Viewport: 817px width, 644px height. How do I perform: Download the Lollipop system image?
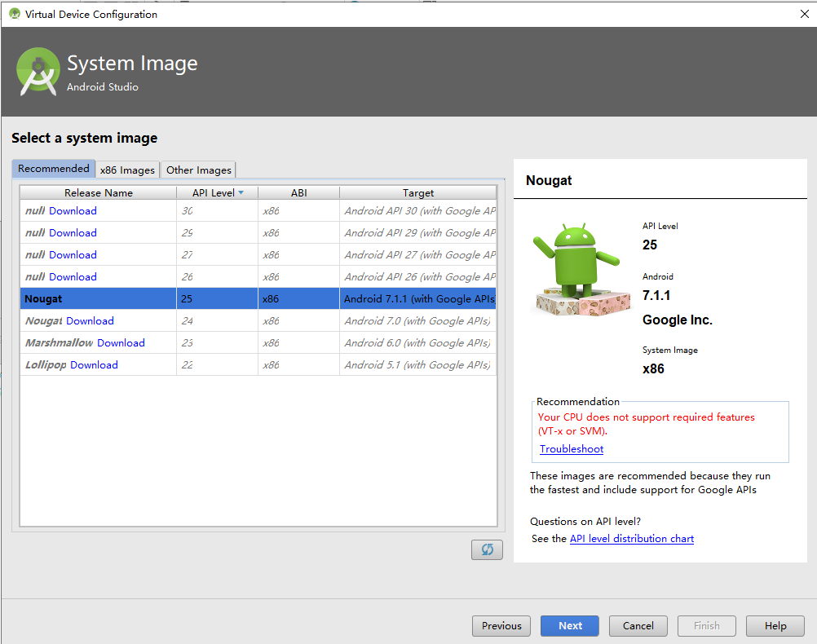tap(95, 364)
